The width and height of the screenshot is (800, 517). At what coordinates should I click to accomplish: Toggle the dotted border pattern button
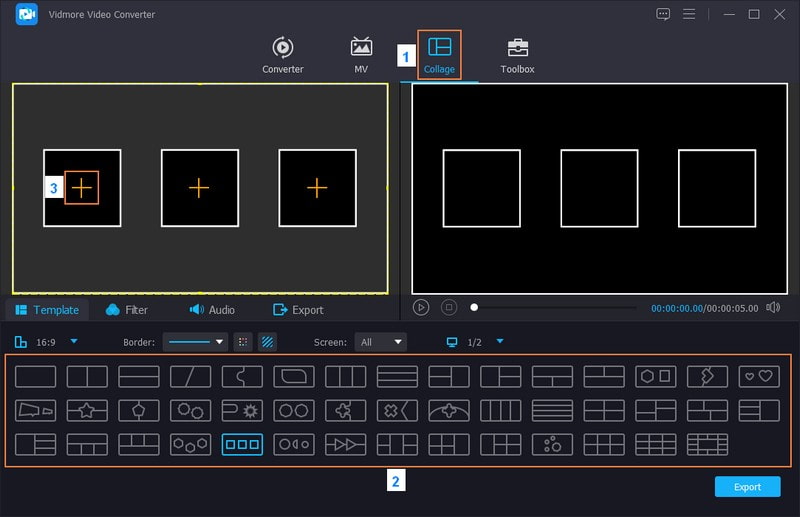pos(243,342)
